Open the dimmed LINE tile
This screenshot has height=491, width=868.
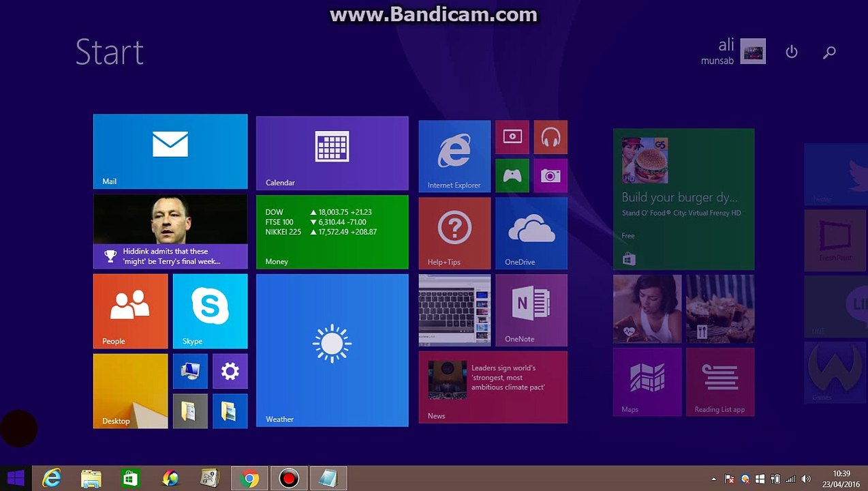point(836,307)
